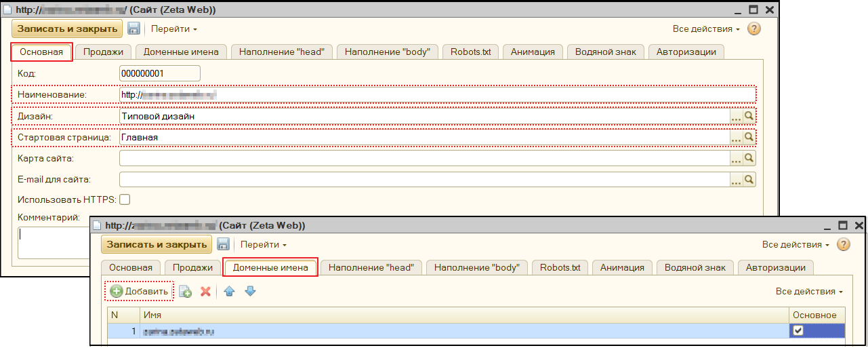Open Все действия menu above domain table
The height and width of the screenshot is (348, 868).
pyautogui.click(x=809, y=291)
